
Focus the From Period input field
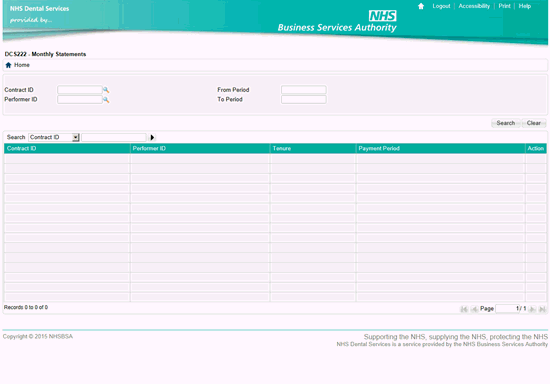click(x=304, y=90)
